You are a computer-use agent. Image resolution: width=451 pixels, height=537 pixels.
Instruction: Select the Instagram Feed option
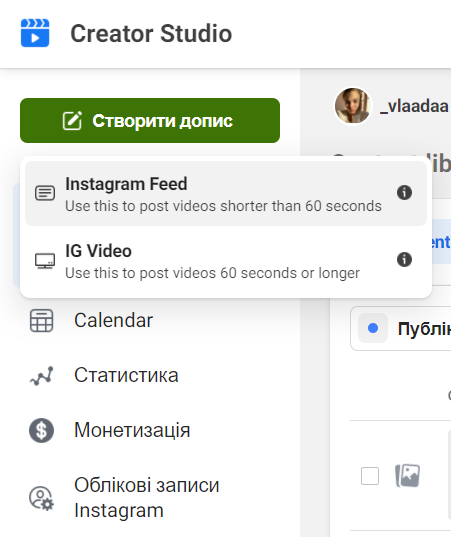click(x=226, y=193)
